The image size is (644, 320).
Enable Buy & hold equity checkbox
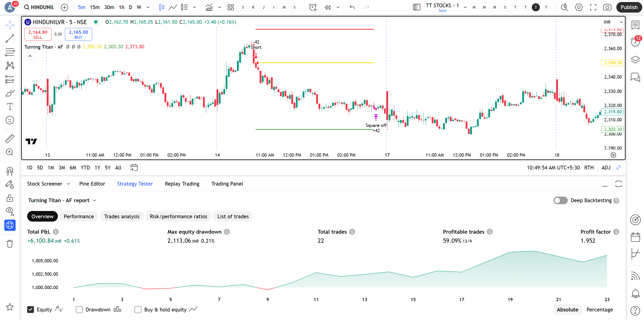[x=138, y=310]
